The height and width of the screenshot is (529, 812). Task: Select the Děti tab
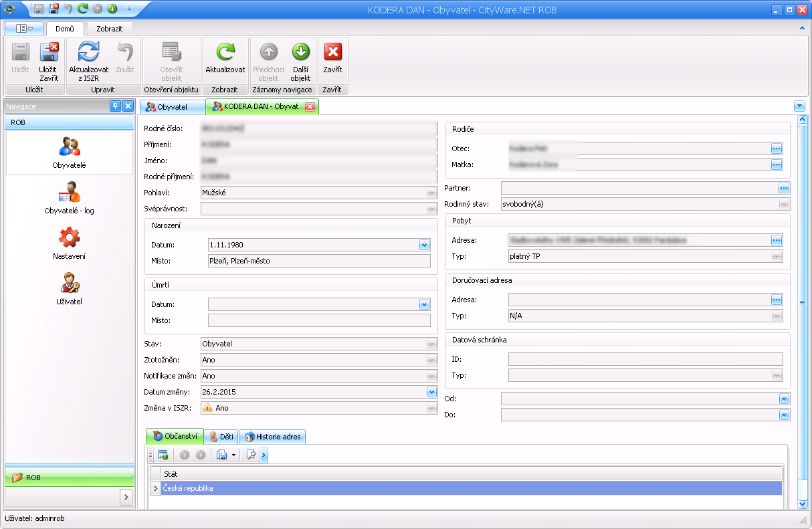[x=221, y=437]
